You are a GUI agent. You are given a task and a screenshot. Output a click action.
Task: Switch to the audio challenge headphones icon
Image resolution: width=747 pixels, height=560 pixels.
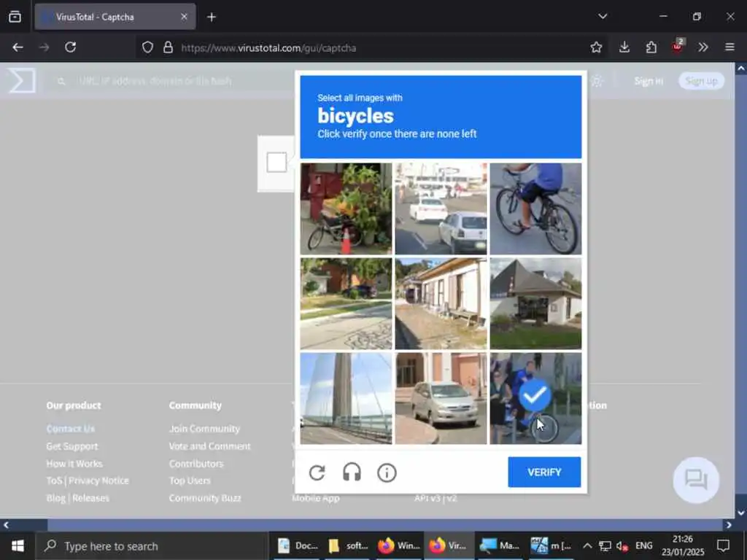click(x=352, y=472)
